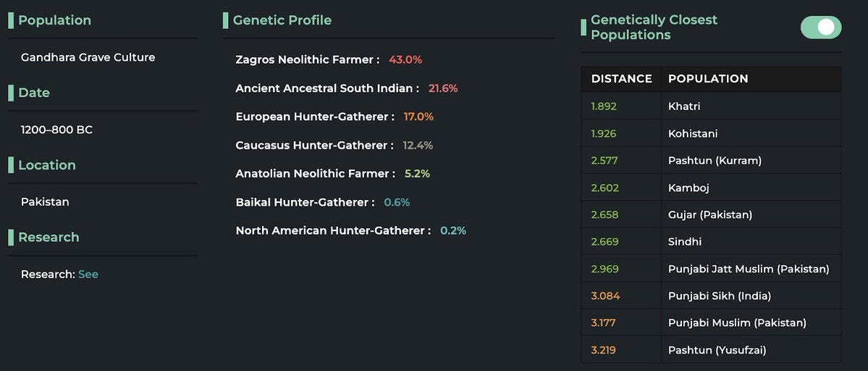Click the Pashtun (Yusufzai) population row
Image resolution: width=868 pixels, height=371 pixels.
pyautogui.click(x=711, y=350)
